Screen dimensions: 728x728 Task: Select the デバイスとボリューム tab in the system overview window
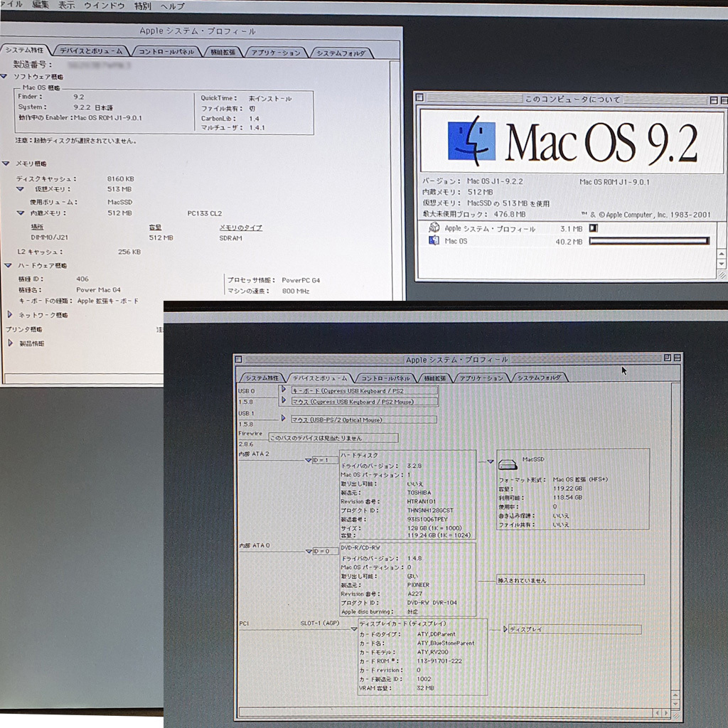click(x=90, y=51)
